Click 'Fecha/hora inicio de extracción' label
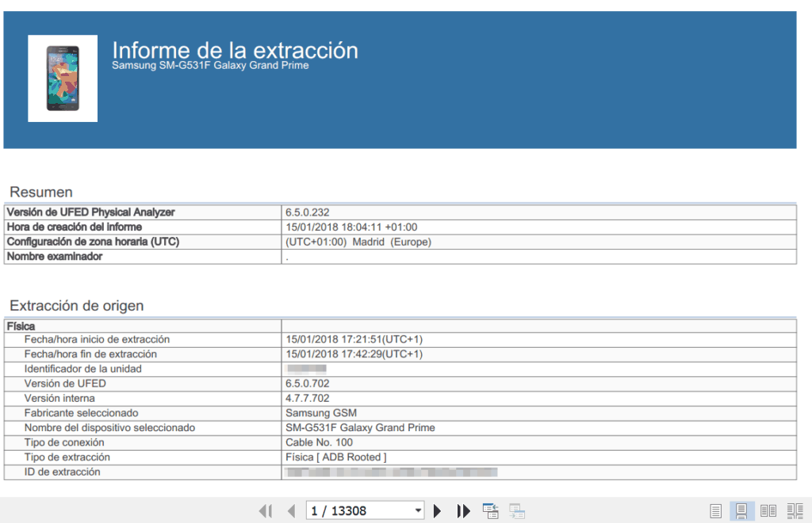Viewport: 812px width, 523px height. click(x=97, y=339)
